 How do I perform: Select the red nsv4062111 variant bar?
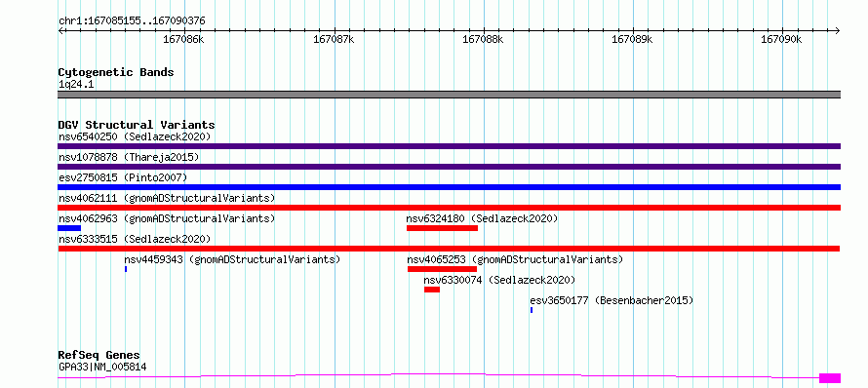(449, 208)
